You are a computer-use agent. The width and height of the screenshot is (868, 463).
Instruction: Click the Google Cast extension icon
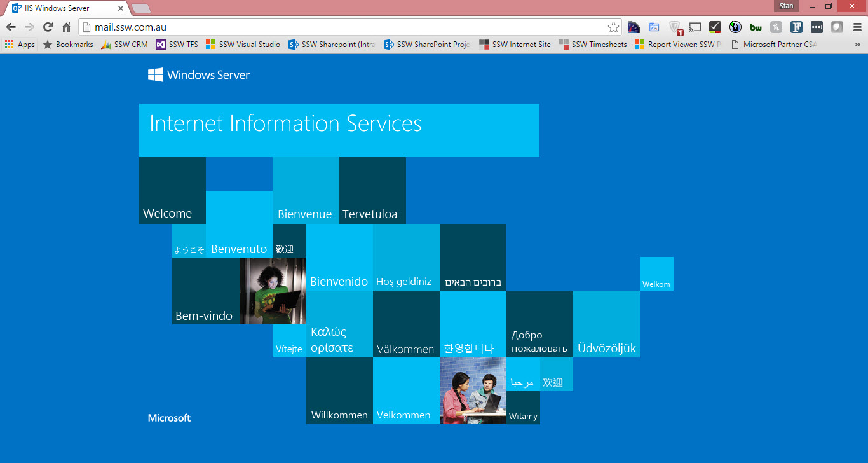click(x=695, y=27)
